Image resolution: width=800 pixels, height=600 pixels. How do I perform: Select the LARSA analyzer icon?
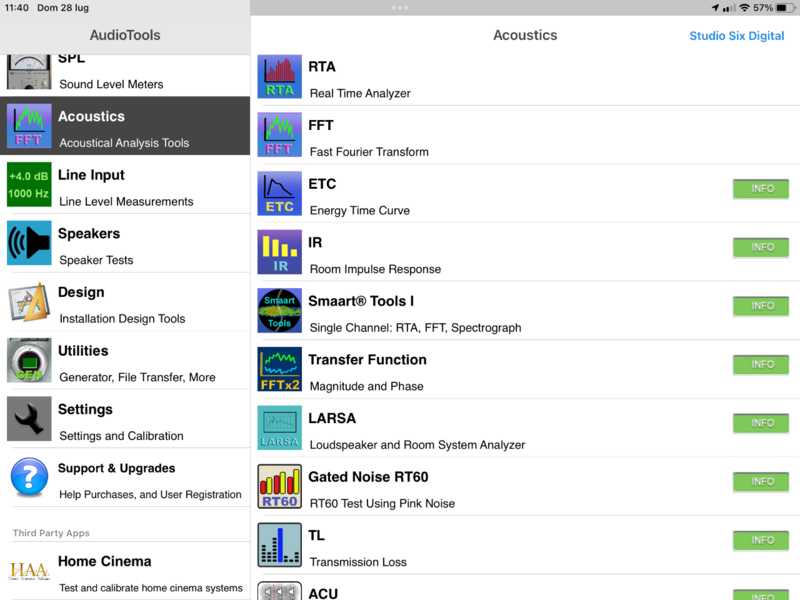click(279, 428)
